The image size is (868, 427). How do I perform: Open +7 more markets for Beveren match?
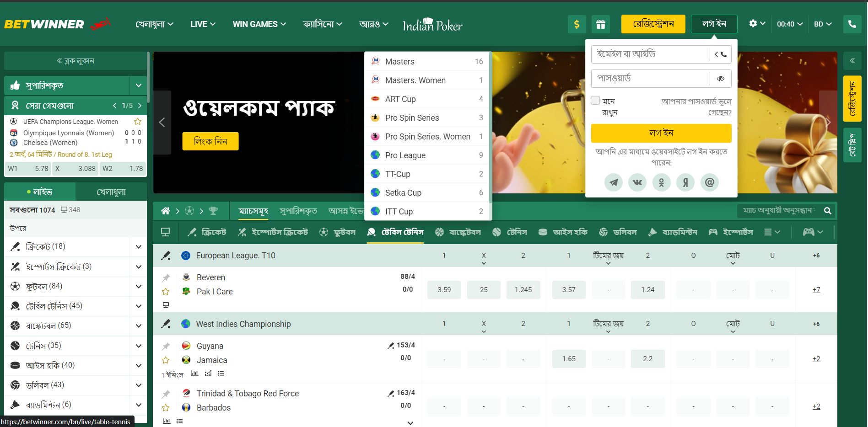(x=816, y=290)
